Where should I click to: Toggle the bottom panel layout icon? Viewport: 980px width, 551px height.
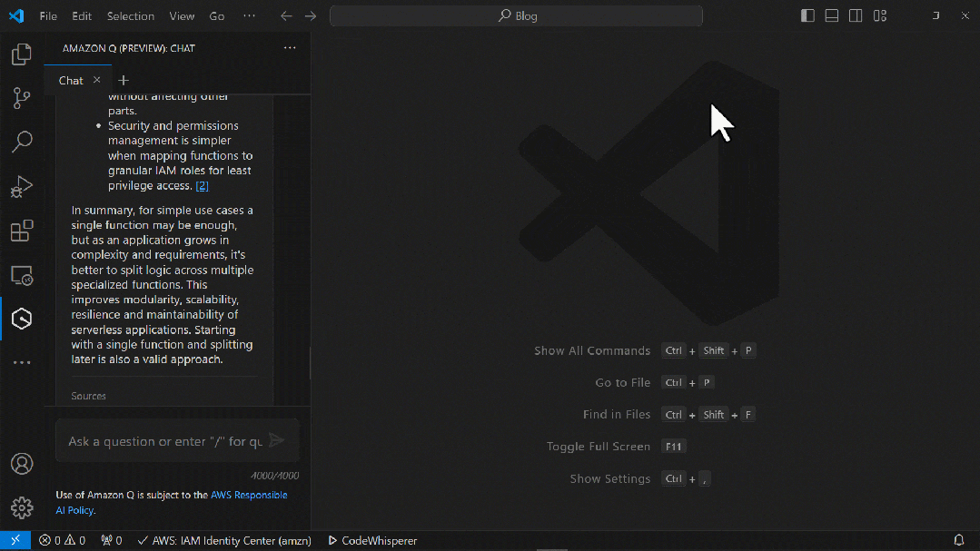(832, 15)
